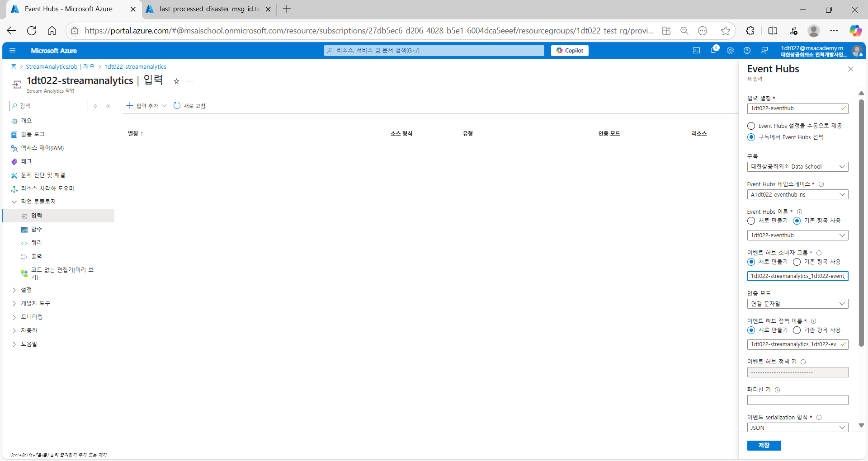The image size is (868, 461).
Task: Show info tooltip for 이벤트 허브 소비자 그룹
Action: [x=819, y=253]
